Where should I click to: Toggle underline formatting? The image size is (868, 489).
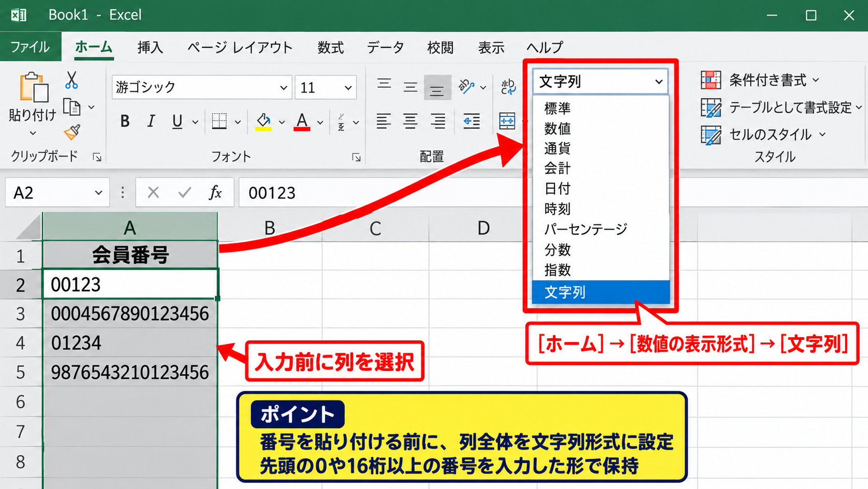[177, 122]
